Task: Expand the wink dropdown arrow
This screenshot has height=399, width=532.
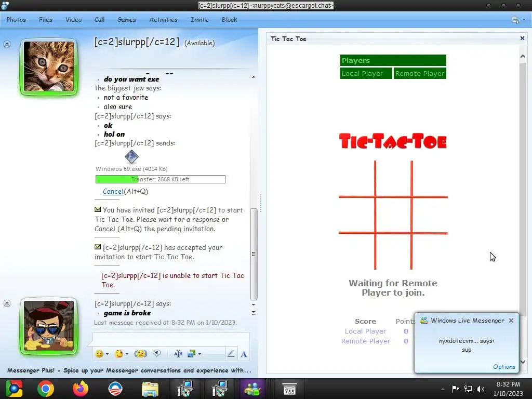Action: 127,354
